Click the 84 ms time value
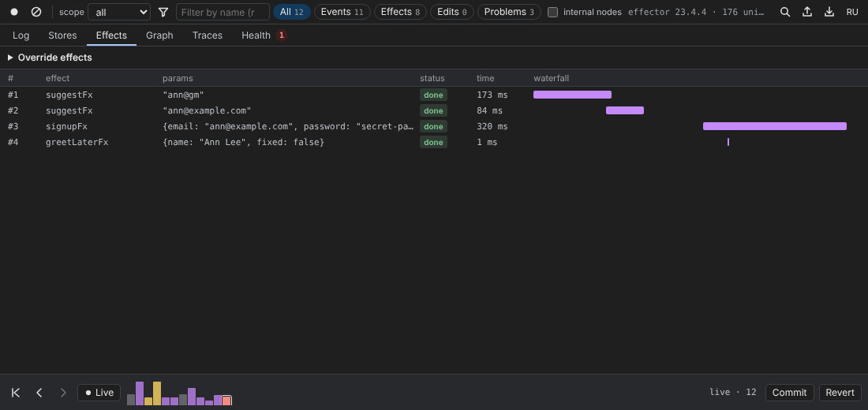The height and width of the screenshot is (410, 868). (490, 110)
